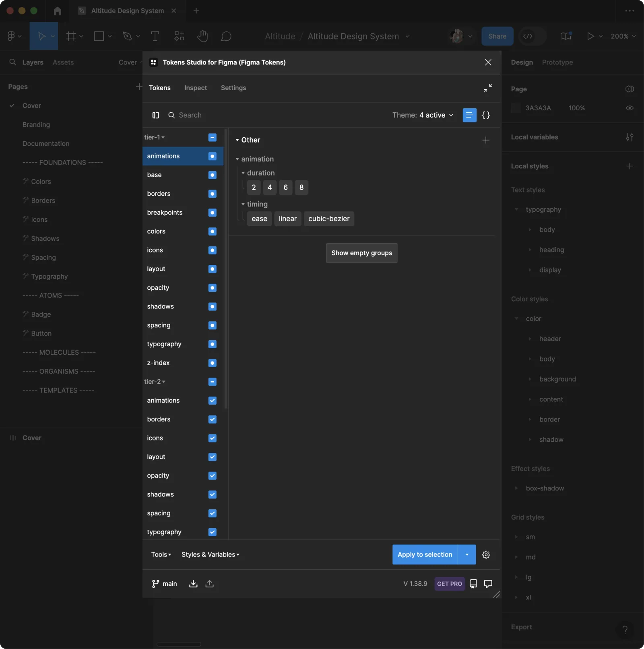This screenshot has height=649, width=644.
Task: Add a new token in Other
Action: (486, 140)
